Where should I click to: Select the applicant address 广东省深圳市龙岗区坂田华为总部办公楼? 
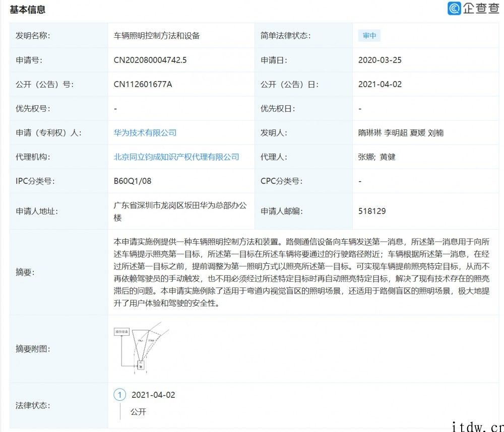(180, 211)
